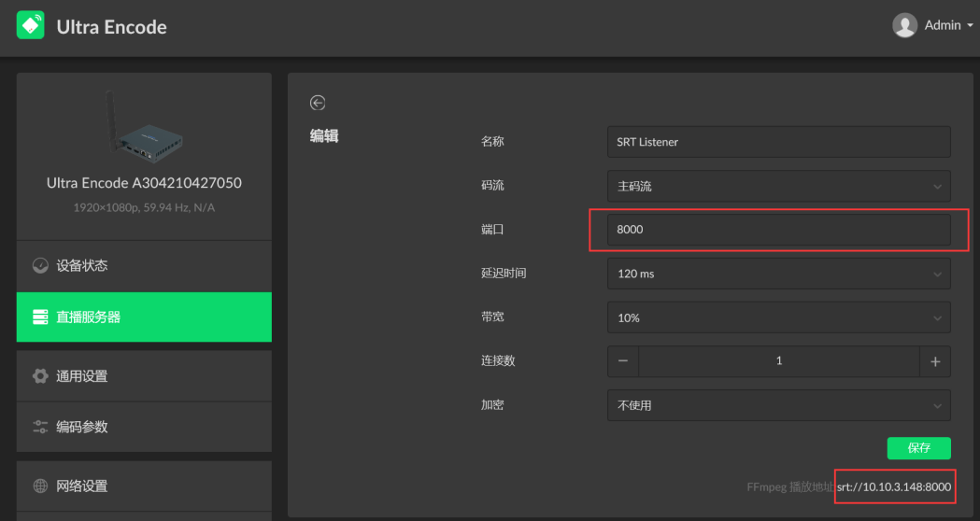Click the 1920×1080p, 59.94 Hz, N/A text
The image size is (980, 521).
tap(145, 207)
